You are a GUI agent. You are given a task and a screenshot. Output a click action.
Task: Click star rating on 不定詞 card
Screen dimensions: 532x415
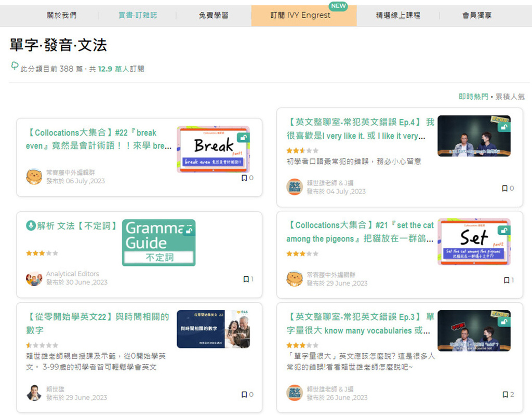pos(42,253)
